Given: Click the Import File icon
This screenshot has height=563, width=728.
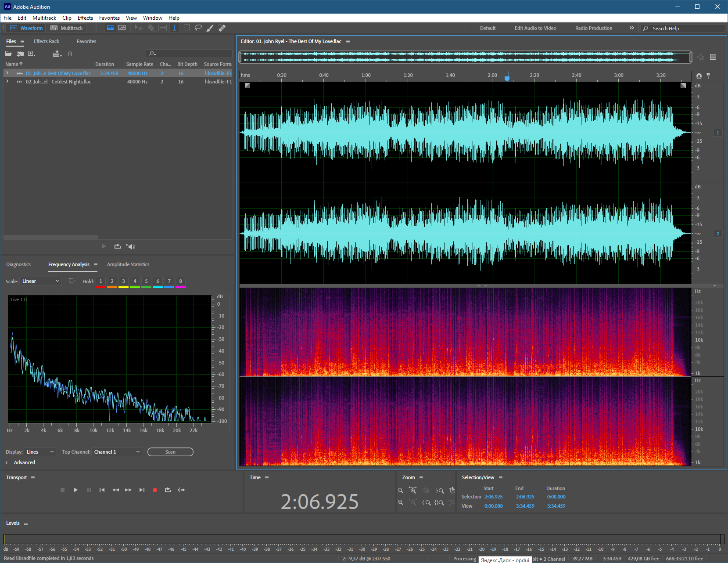Looking at the screenshot, I should coord(20,54).
